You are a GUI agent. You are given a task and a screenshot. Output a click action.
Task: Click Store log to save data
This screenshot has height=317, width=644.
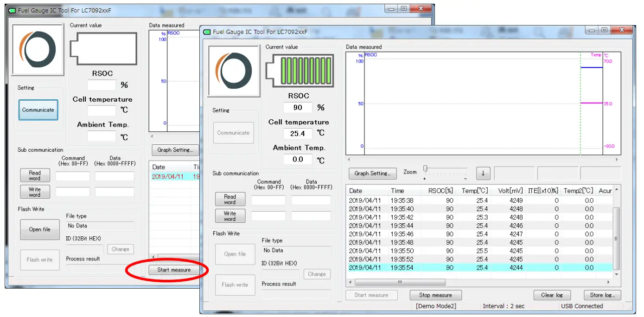coord(602,295)
